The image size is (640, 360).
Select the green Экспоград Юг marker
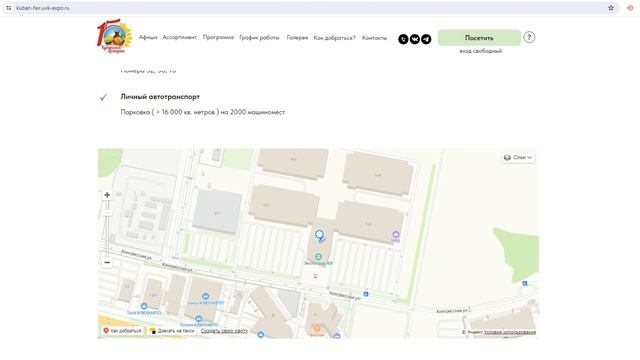[318, 257]
